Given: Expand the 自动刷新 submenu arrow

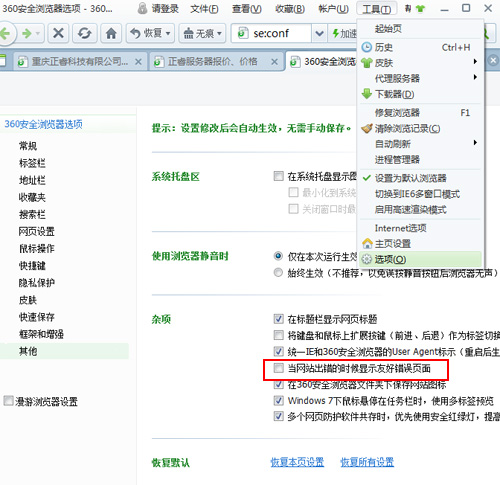Looking at the screenshot, I should (x=475, y=143).
